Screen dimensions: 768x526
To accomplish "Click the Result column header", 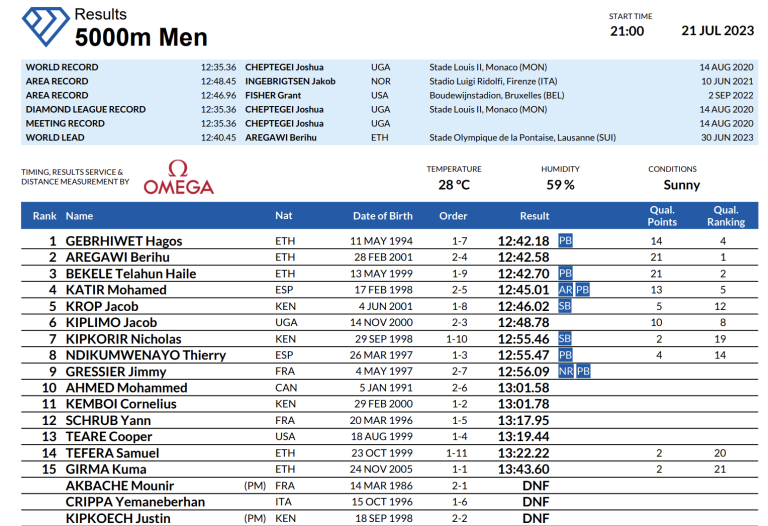I will point(534,216).
